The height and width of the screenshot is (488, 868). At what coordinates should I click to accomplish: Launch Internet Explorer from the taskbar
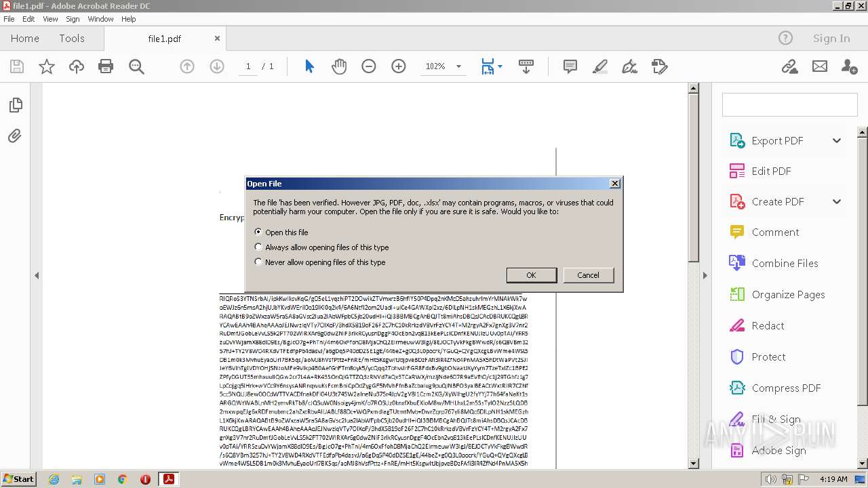click(x=54, y=479)
